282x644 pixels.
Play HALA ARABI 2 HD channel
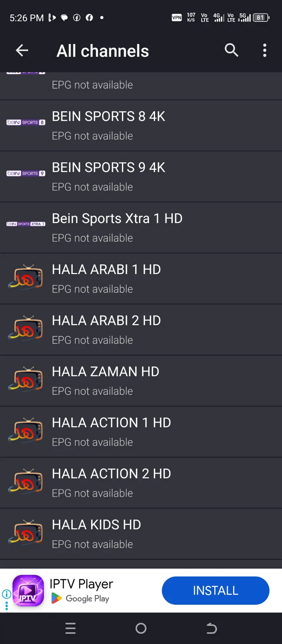(141, 330)
